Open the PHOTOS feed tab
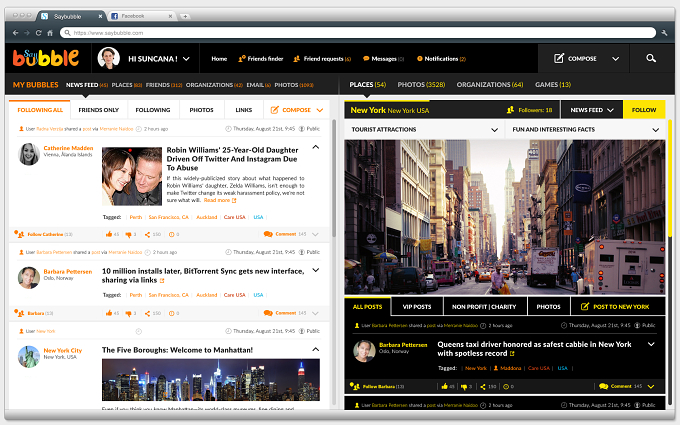This screenshot has height=425, width=680. (x=201, y=110)
